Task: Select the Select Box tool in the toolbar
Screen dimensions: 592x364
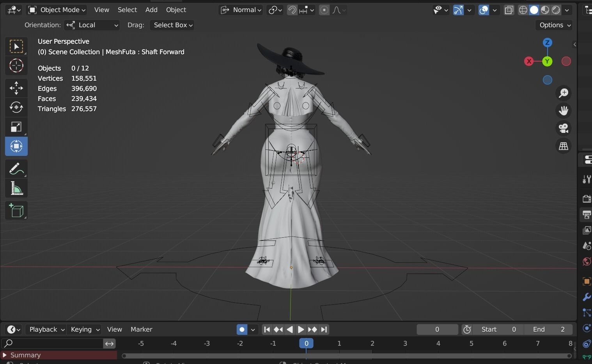Action: tap(16, 47)
